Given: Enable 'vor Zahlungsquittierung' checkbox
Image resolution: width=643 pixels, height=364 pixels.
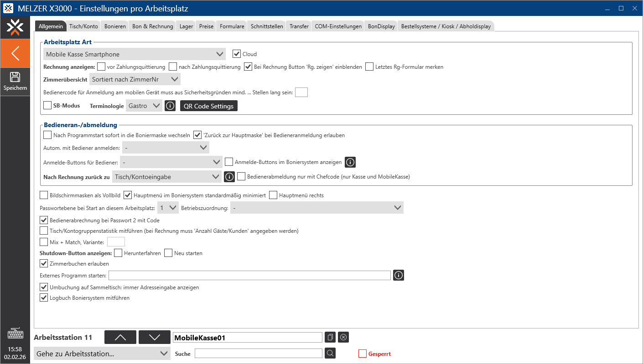Looking at the screenshot, I should tap(101, 67).
